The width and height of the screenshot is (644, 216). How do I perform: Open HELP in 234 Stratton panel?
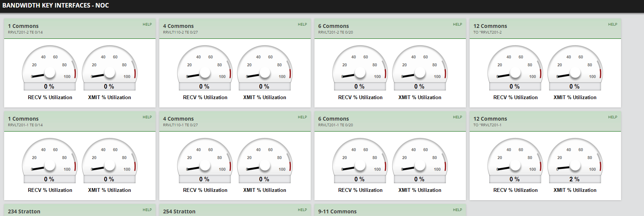click(x=147, y=210)
